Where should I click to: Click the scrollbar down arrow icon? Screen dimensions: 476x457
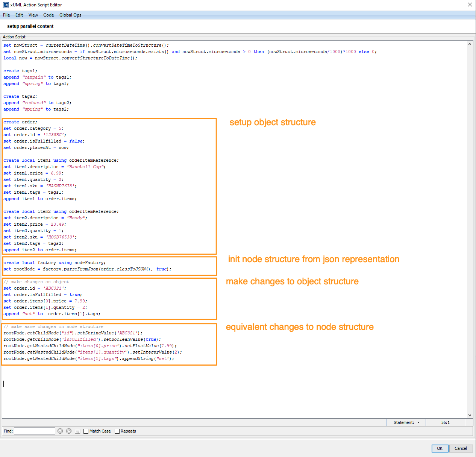(x=470, y=416)
